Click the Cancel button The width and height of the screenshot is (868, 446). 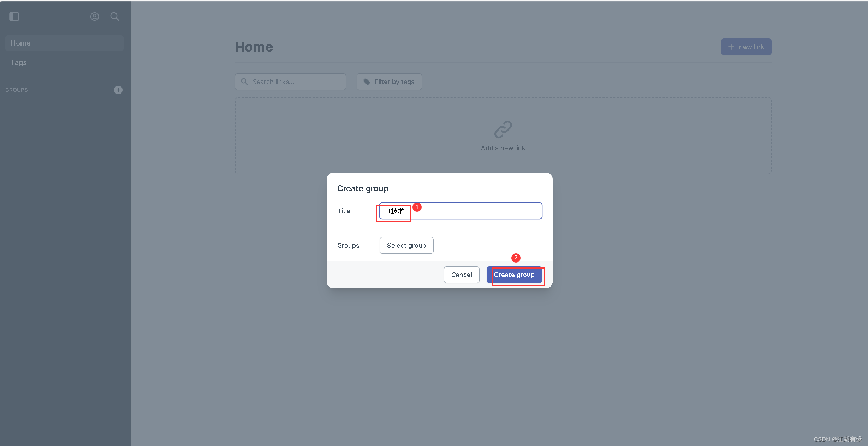[x=461, y=274]
